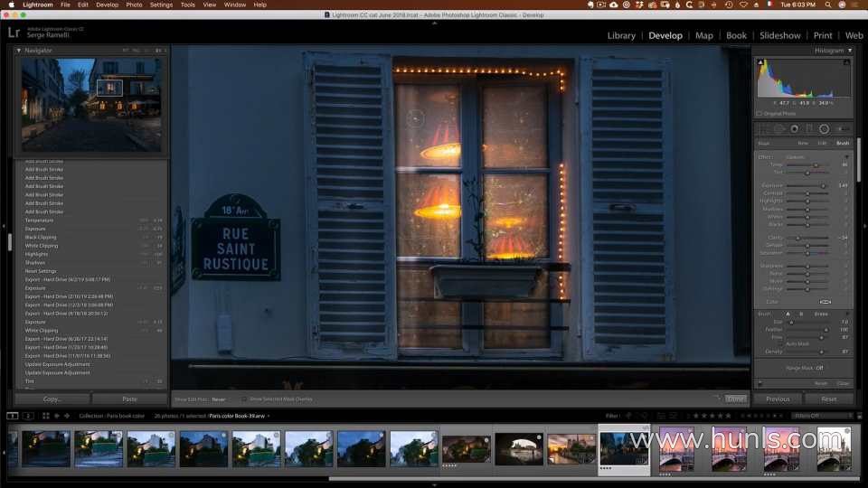Switch to the Map module
This screenshot has width=868, height=488.
click(703, 35)
